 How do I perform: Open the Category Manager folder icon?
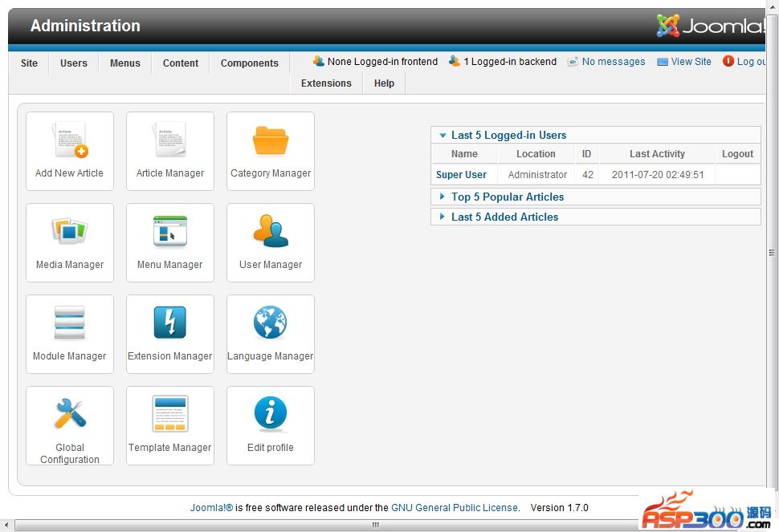click(x=271, y=140)
